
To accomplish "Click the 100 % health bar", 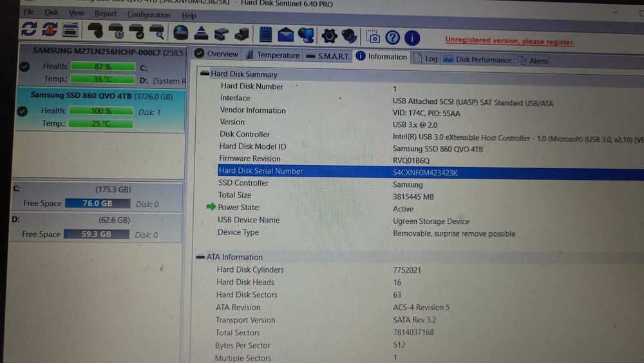I will pyautogui.click(x=101, y=111).
